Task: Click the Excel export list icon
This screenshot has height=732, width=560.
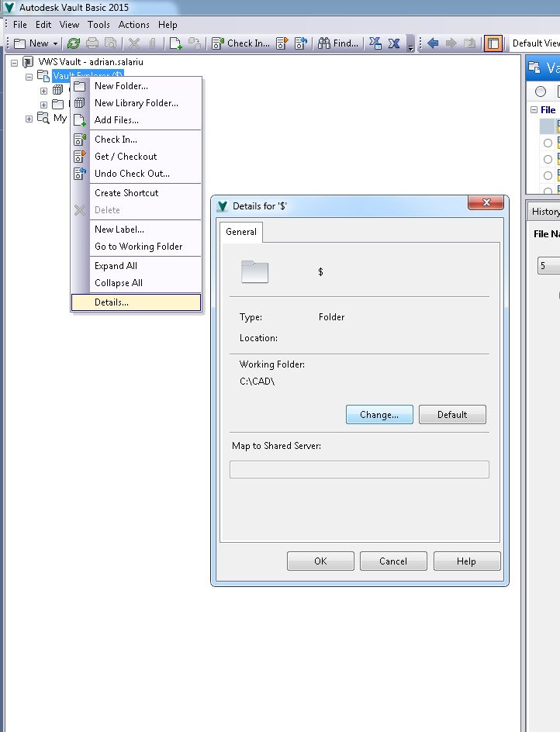Action: 375,43
